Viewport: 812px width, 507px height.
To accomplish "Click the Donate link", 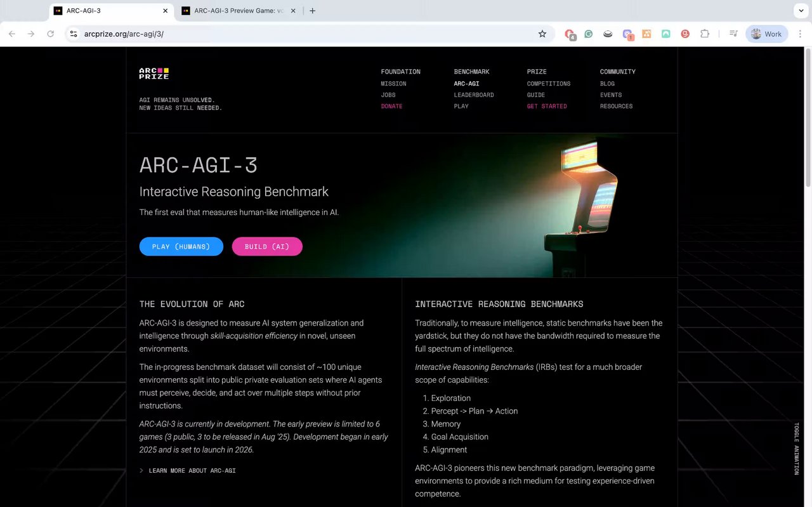I will tap(391, 107).
